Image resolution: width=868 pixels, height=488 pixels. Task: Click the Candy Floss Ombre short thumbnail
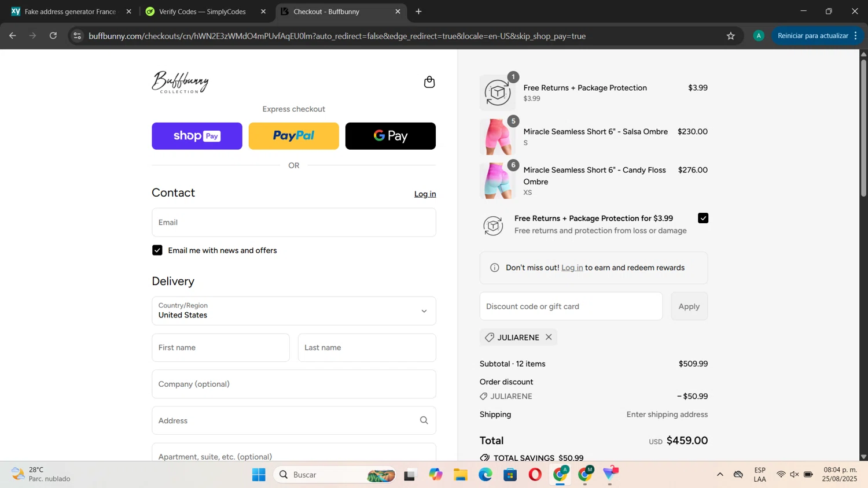click(498, 181)
